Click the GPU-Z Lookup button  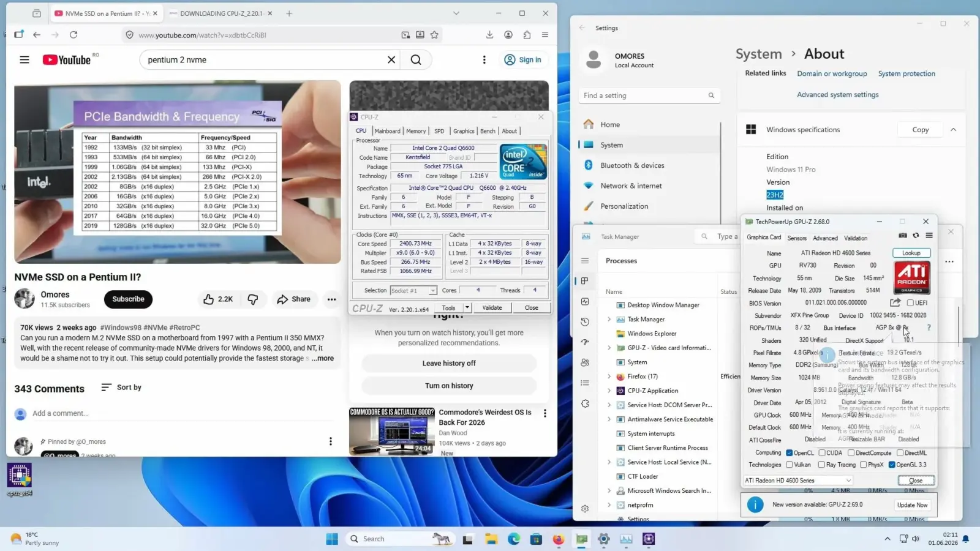(x=911, y=253)
